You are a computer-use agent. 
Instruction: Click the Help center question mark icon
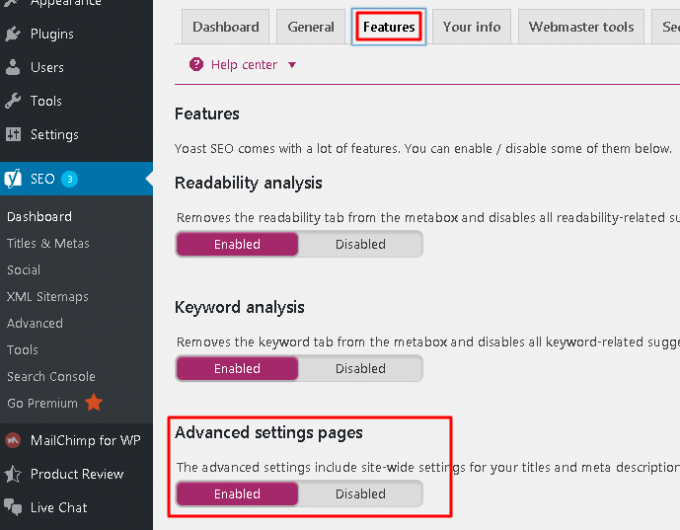point(196,65)
